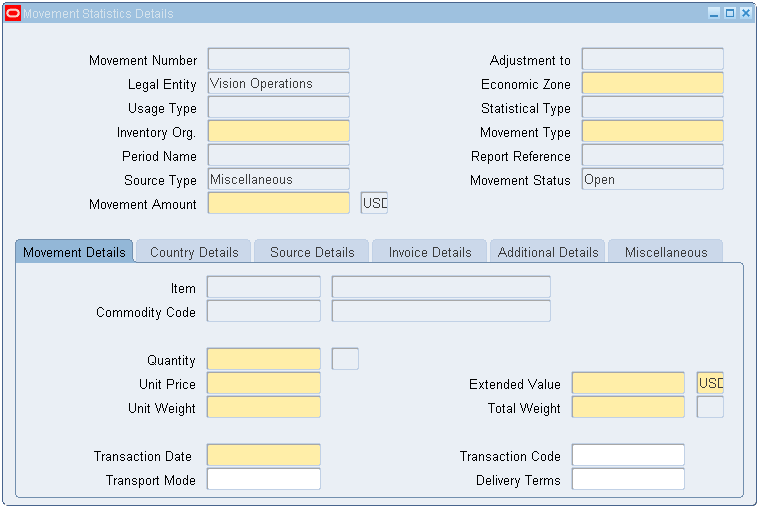Image resolution: width=759 pixels, height=508 pixels.
Task: Click the Report Reference field
Action: tap(653, 155)
